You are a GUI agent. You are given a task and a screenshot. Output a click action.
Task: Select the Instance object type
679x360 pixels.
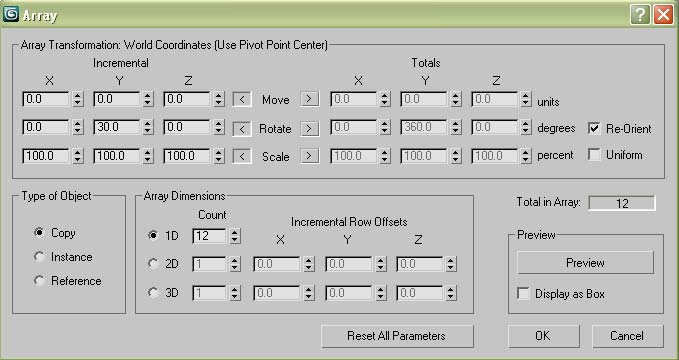pos(39,257)
